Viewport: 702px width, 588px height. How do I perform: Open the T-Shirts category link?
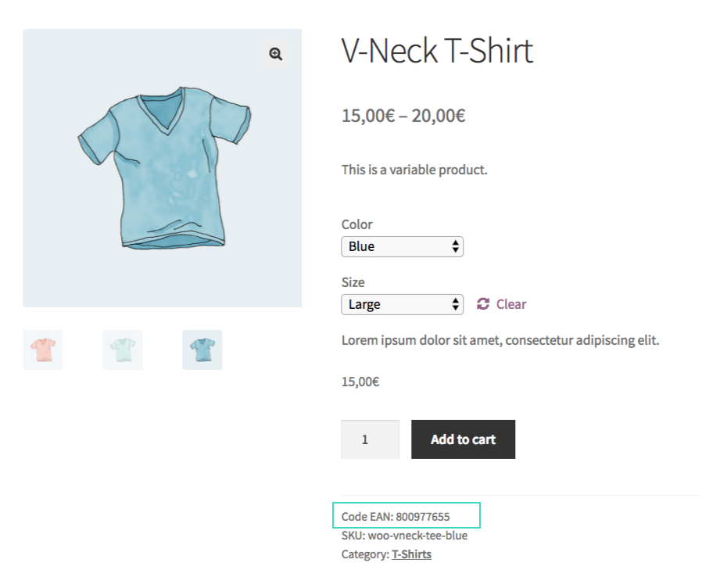click(x=411, y=554)
